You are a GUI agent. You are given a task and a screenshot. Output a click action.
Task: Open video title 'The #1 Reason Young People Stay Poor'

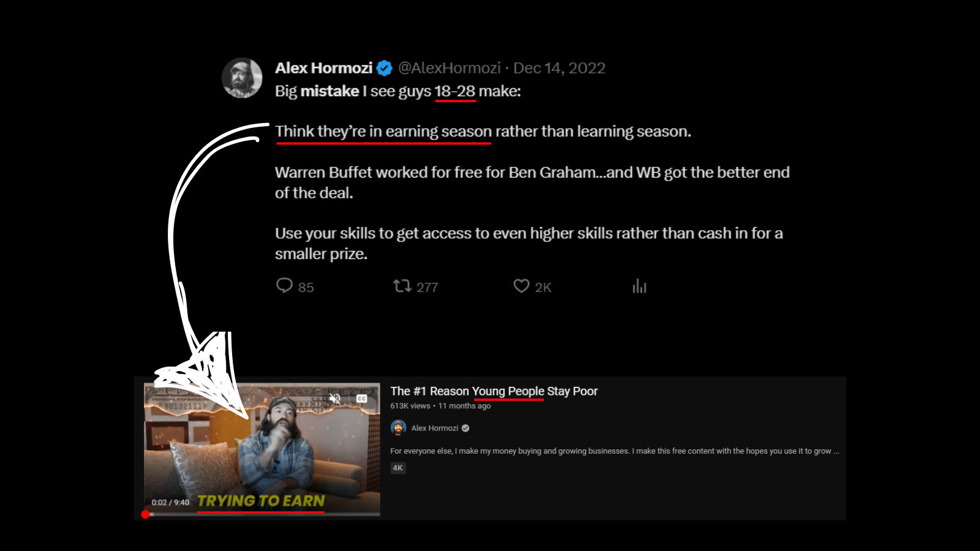coord(494,391)
